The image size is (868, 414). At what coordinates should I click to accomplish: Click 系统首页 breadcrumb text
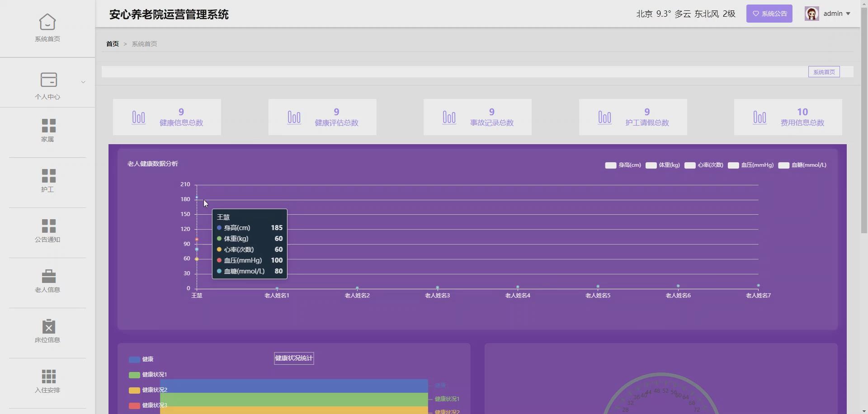[144, 44]
